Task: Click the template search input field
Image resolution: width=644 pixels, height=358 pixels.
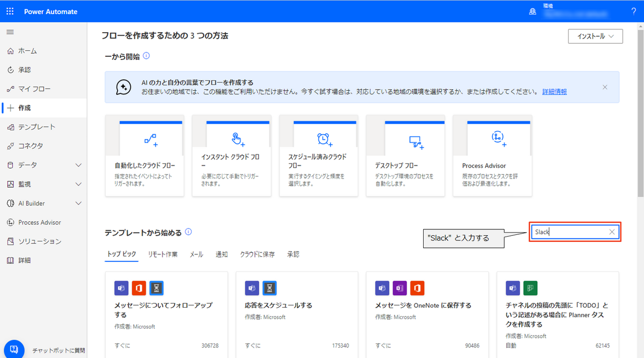Action: click(569, 232)
